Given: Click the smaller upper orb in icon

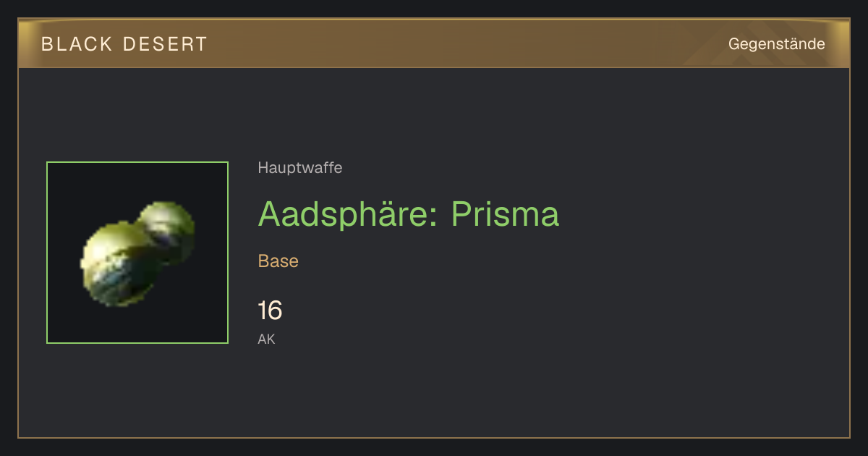Looking at the screenshot, I should [x=168, y=230].
